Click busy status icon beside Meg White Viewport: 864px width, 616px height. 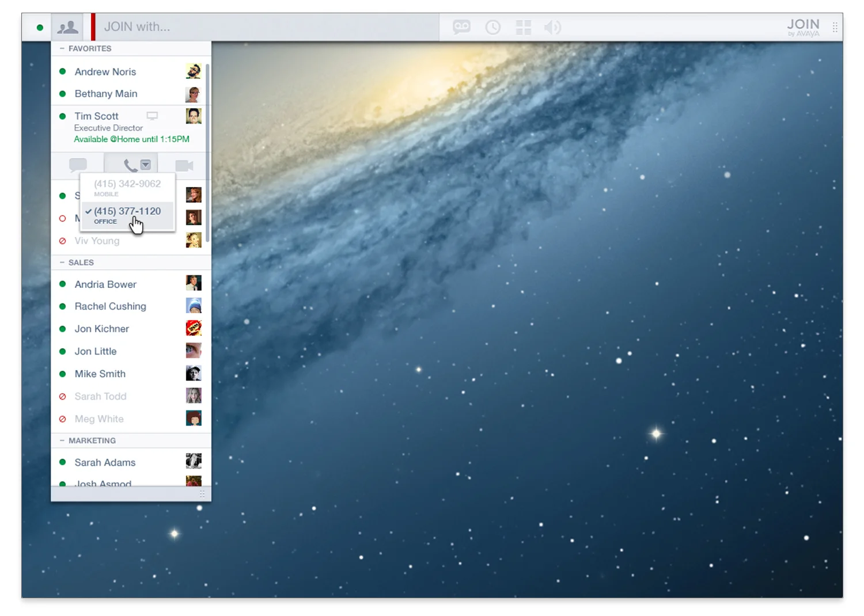(x=62, y=419)
